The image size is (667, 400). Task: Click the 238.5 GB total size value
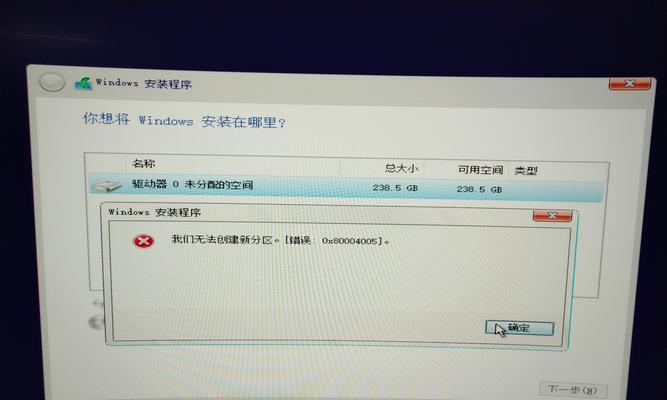tap(395, 188)
